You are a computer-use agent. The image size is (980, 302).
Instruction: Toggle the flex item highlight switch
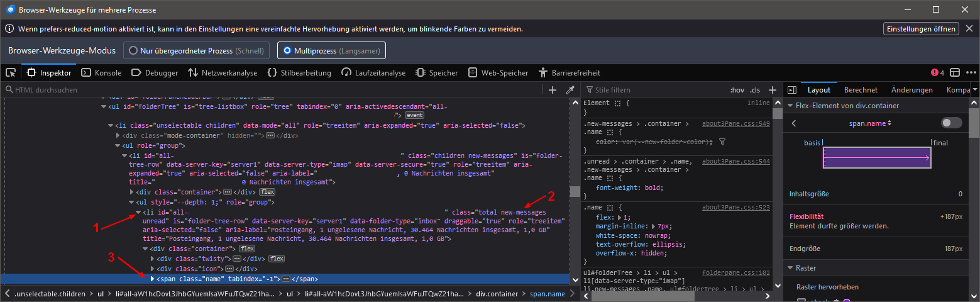click(x=951, y=123)
